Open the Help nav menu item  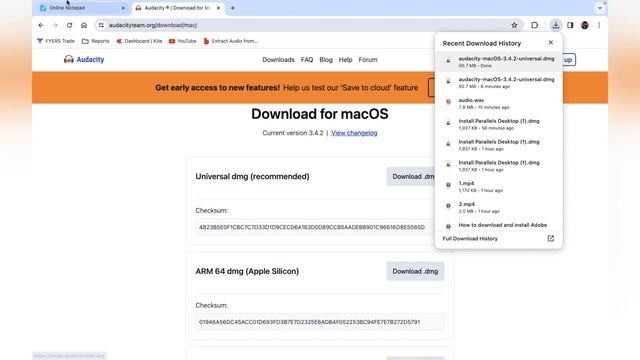[345, 60]
